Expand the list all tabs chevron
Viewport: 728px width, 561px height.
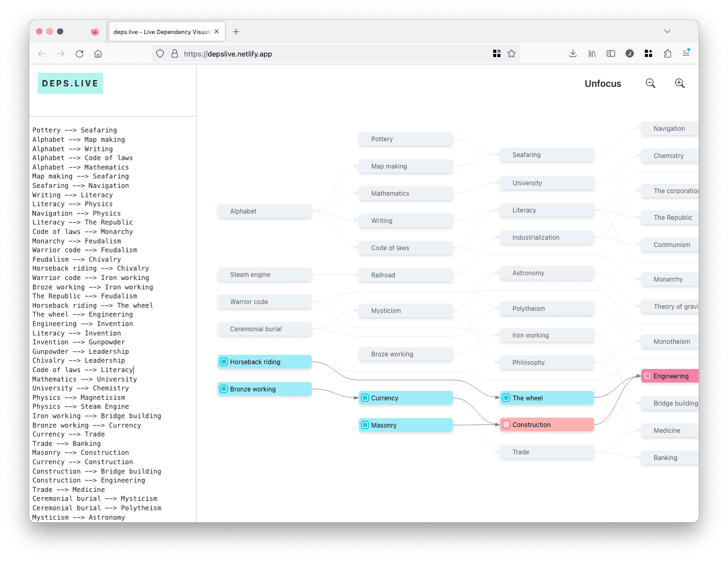(x=667, y=31)
